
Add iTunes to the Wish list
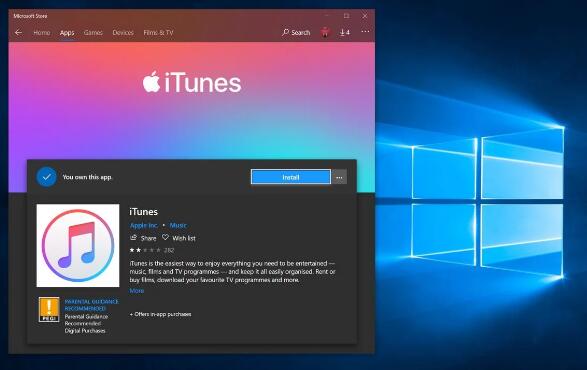click(x=179, y=238)
